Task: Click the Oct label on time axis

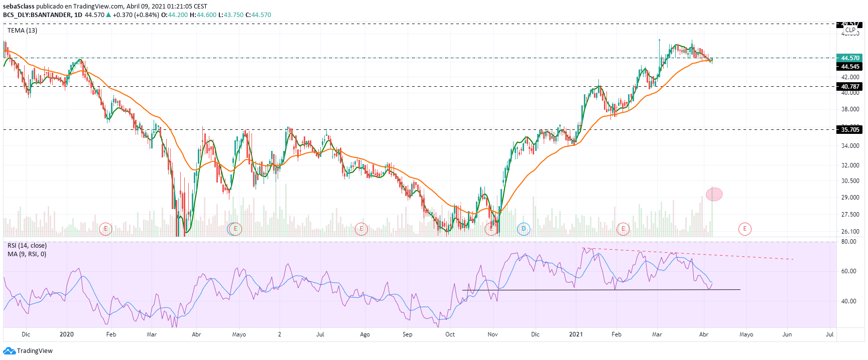Action: (450, 334)
